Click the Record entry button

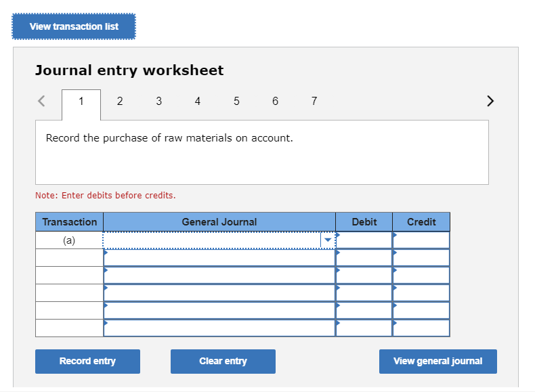[87, 362]
